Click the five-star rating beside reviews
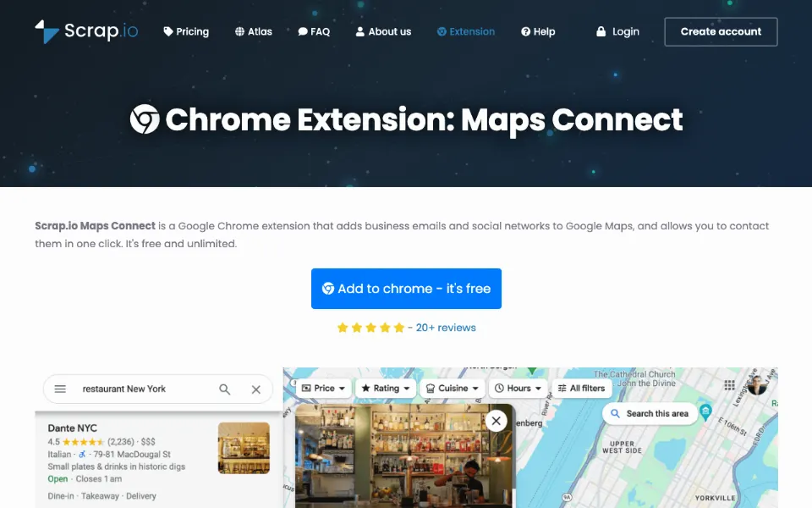The width and height of the screenshot is (812, 508). tap(370, 328)
